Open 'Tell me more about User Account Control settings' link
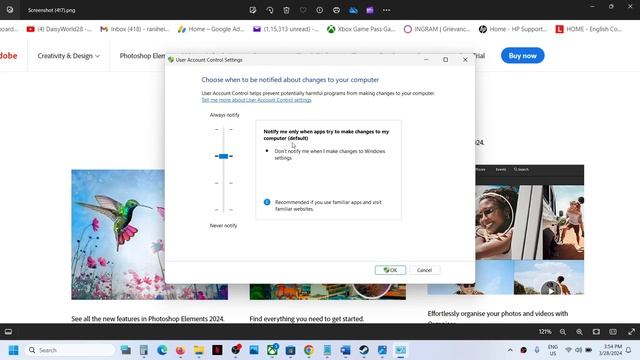The width and height of the screenshot is (640, 360). pyautogui.click(x=256, y=100)
